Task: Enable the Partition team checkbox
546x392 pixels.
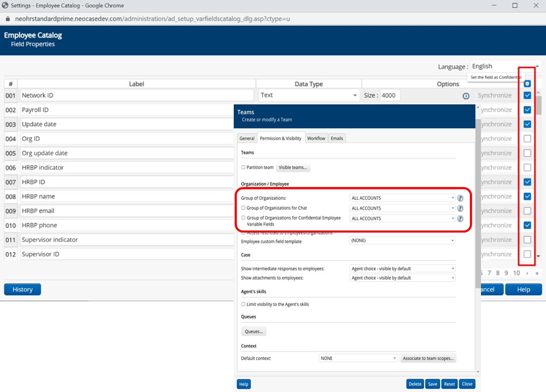Action: [x=243, y=167]
